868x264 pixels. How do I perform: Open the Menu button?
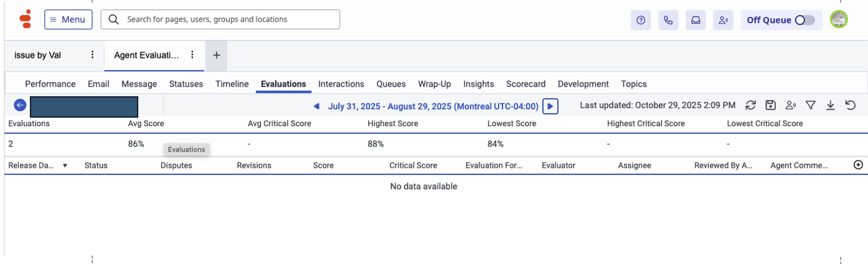tap(68, 20)
